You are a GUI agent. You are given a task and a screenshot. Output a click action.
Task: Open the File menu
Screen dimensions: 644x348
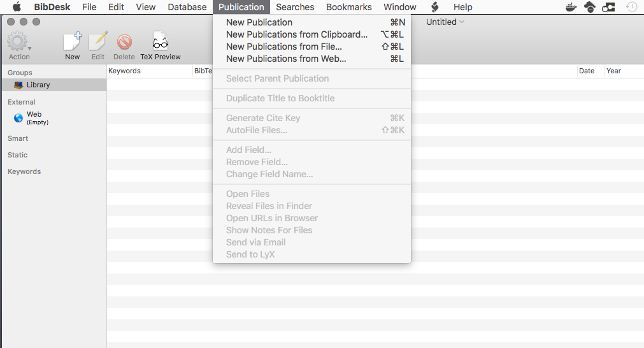[89, 7]
